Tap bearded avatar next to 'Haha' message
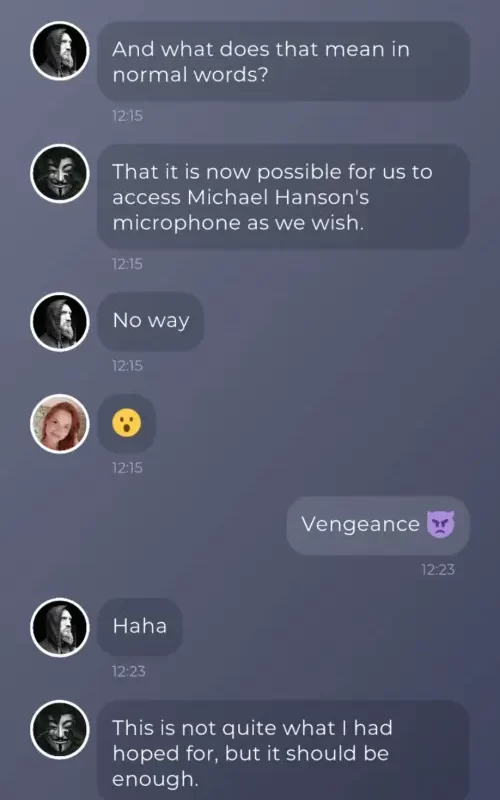Screen dimensions: 500x800 click(x=60, y=627)
